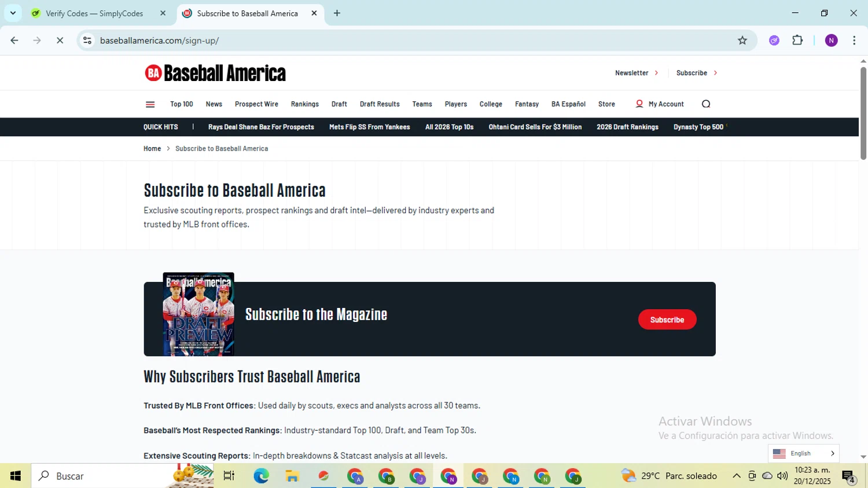Open the weather widget showing 29°C

pyautogui.click(x=669, y=476)
